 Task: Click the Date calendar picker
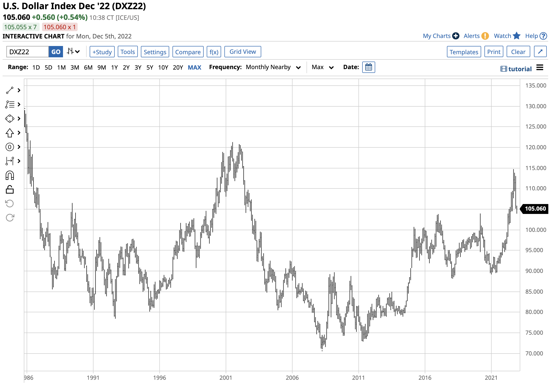point(368,67)
